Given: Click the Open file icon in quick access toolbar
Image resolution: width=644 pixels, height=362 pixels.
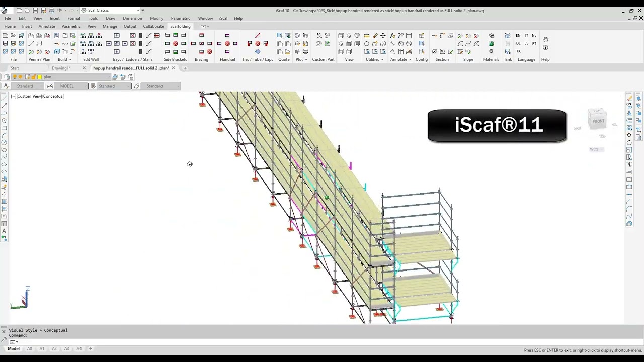Looking at the screenshot, I should (27, 10).
